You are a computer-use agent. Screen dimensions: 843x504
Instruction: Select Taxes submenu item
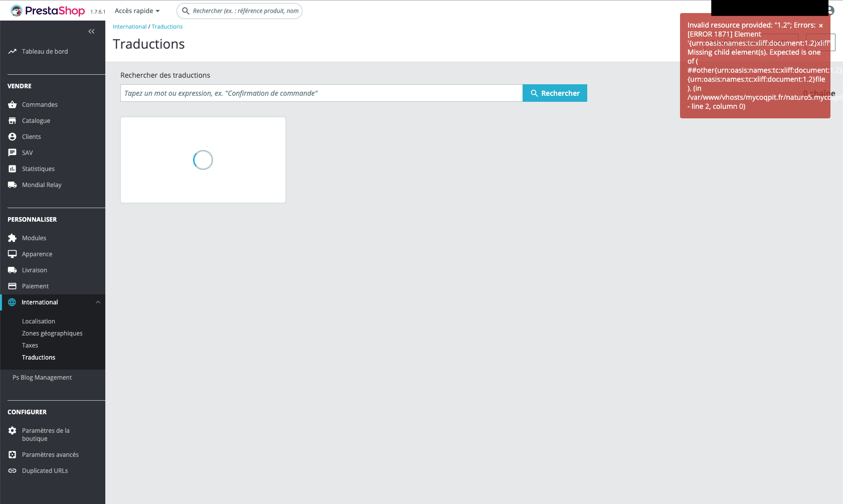click(x=30, y=345)
